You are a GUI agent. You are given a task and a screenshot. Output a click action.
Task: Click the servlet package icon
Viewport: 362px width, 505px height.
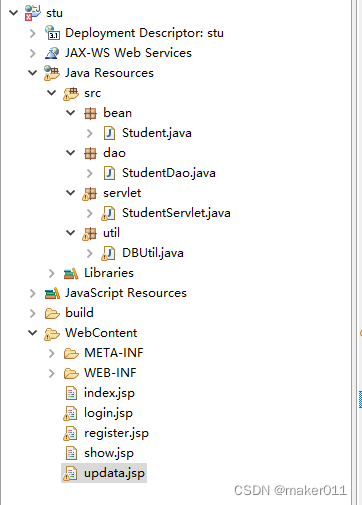pos(90,193)
